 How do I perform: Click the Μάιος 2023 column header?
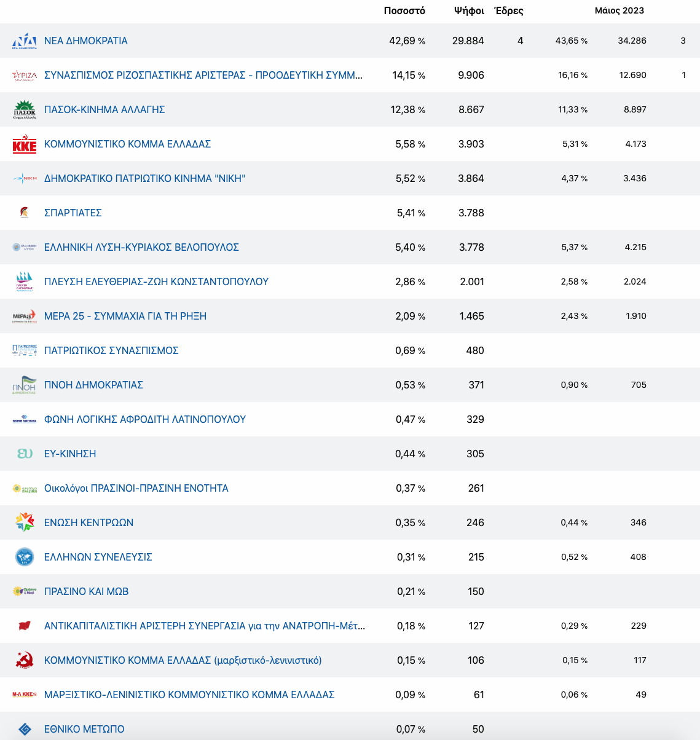coord(619,10)
